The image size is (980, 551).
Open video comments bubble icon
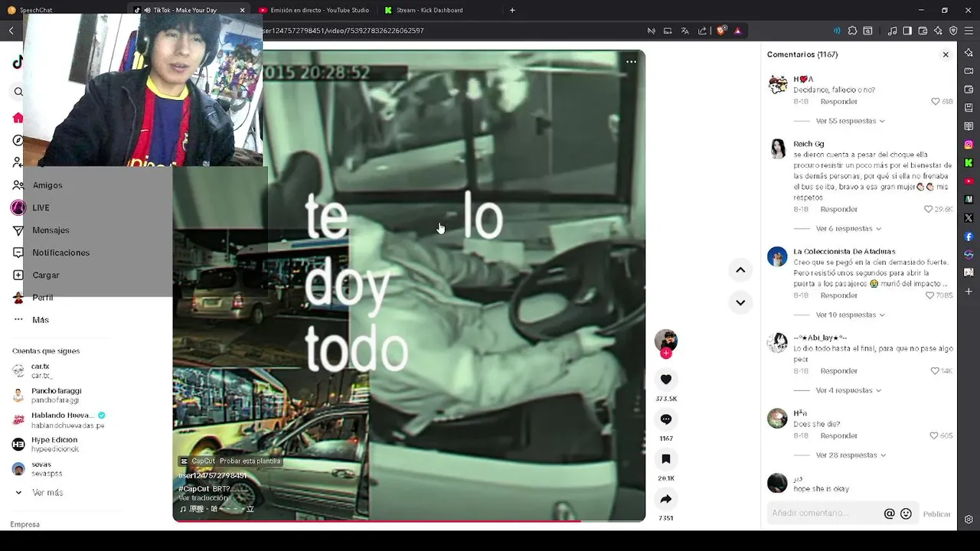pyautogui.click(x=665, y=419)
